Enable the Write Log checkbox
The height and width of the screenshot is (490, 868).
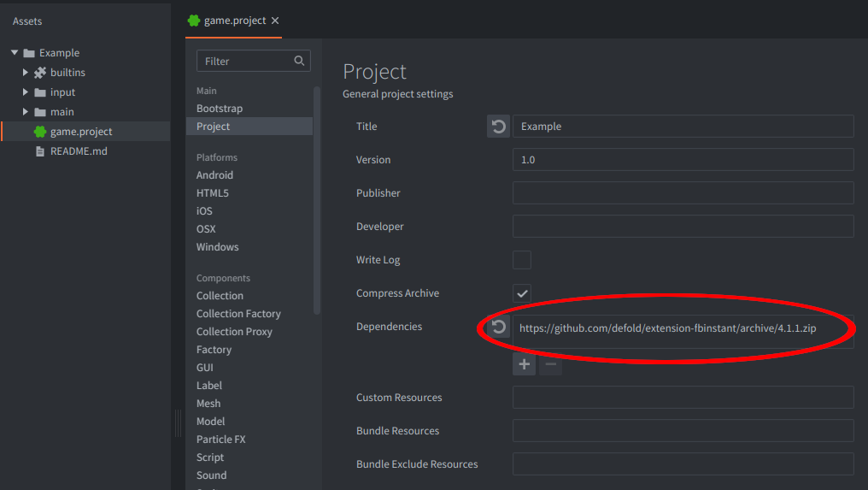pyautogui.click(x=522, y=260)
